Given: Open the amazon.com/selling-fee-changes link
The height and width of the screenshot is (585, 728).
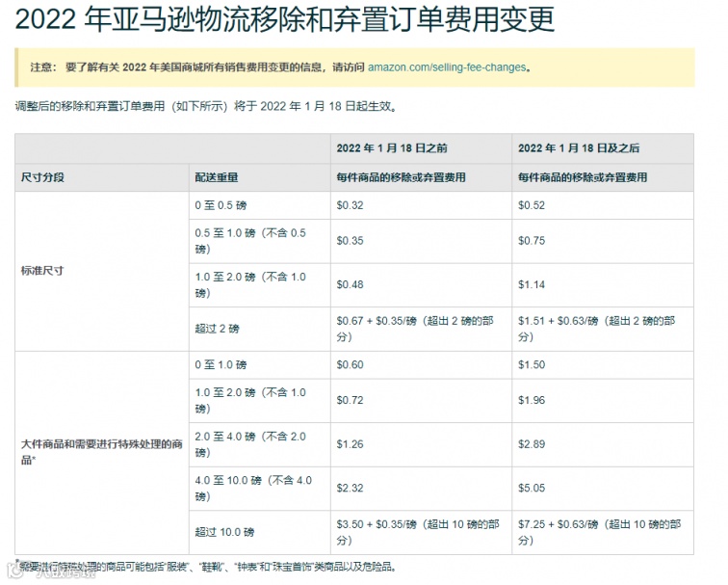Looking at the screenshot, I should click(x=447, y=67).
